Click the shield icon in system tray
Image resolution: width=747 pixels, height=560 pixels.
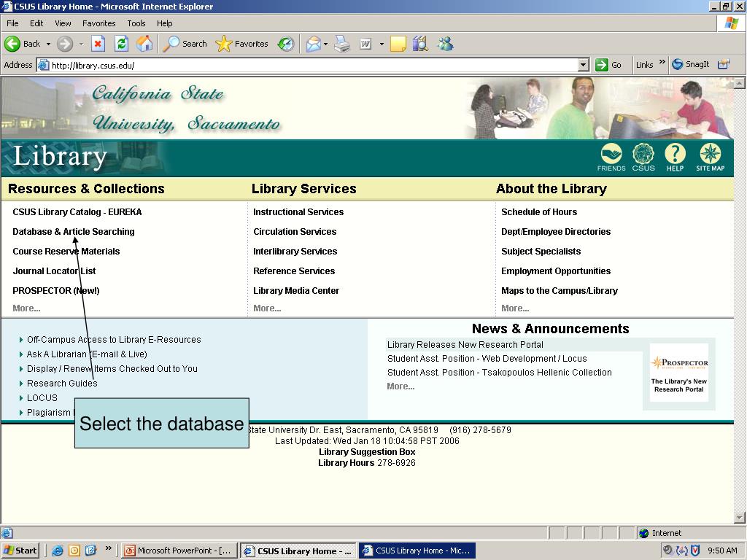[x=695, y=551]
